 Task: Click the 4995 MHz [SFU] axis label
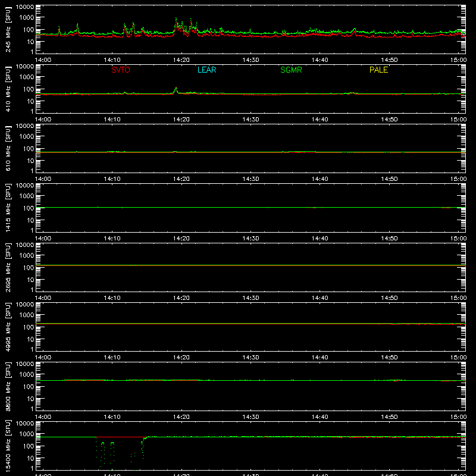click(8, 327)
